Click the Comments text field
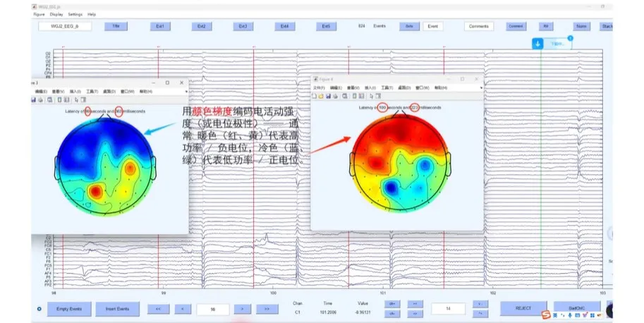The width and height of the screenshot is (644, 323). pos(479,26)
